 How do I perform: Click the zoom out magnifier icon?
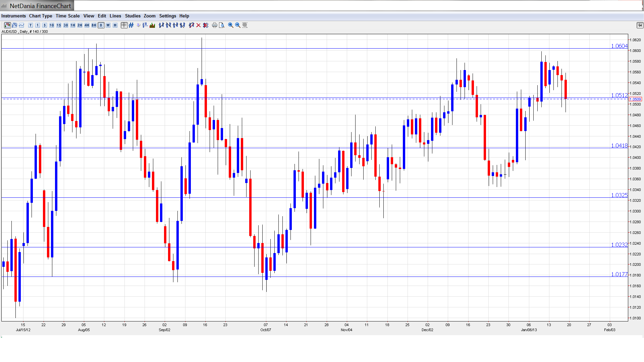click(x=238, y=25)
